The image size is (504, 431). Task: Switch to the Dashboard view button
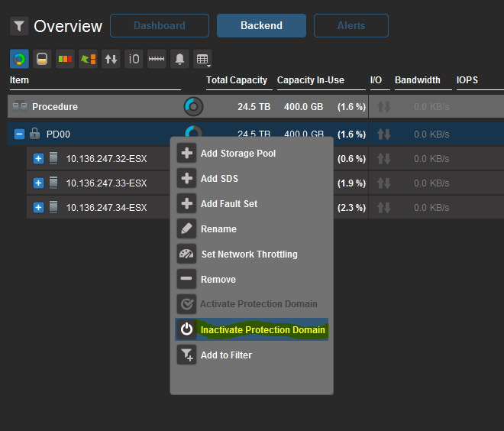tap(159, 26)
